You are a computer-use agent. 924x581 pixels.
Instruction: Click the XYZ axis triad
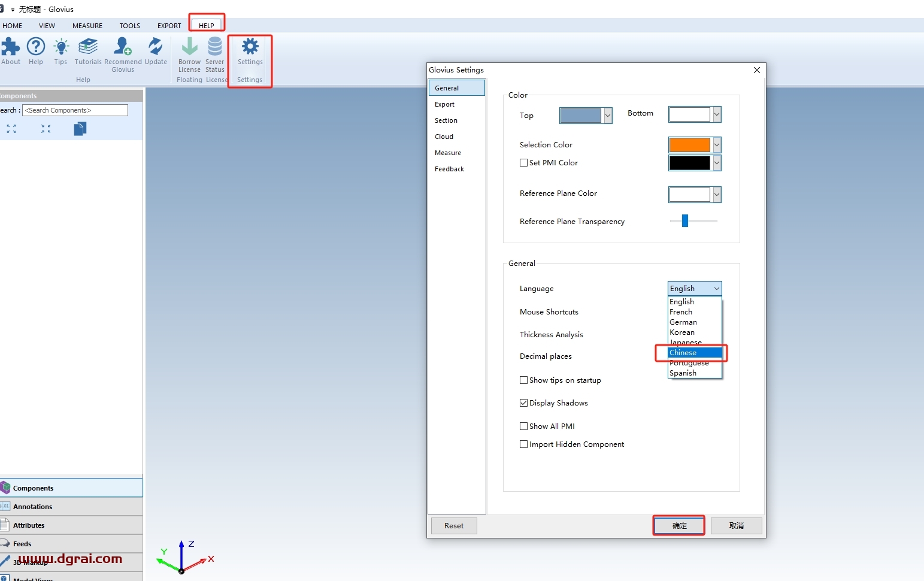(184, 558)
